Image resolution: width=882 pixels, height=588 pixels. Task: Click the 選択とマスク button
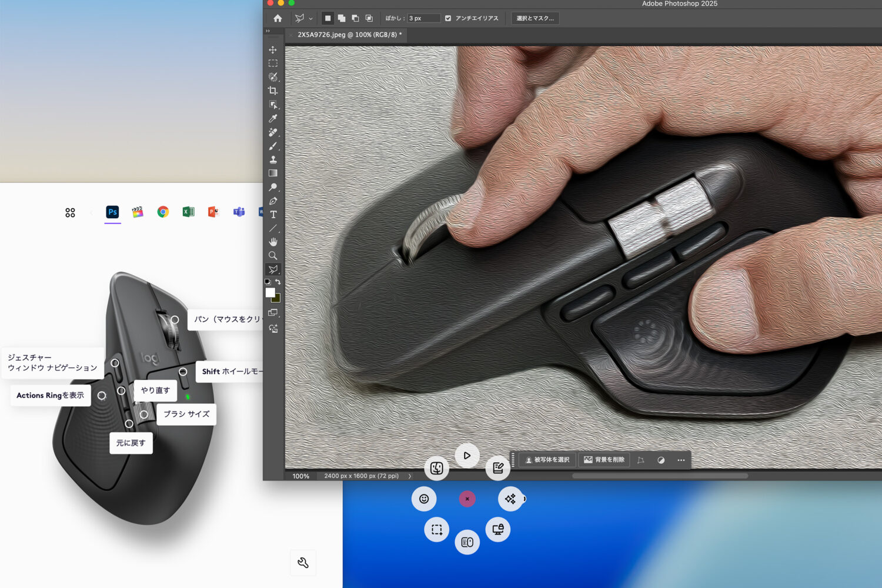pos(535,18)
